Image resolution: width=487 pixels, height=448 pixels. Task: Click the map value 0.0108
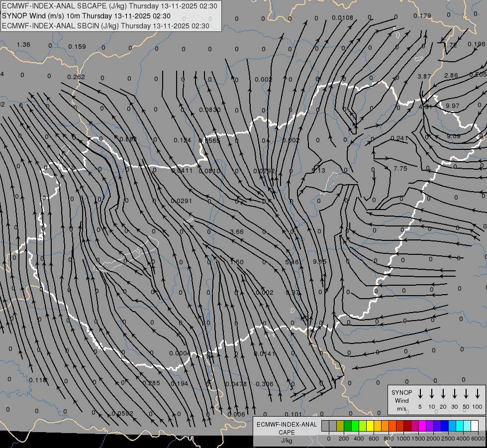[343, 18]
